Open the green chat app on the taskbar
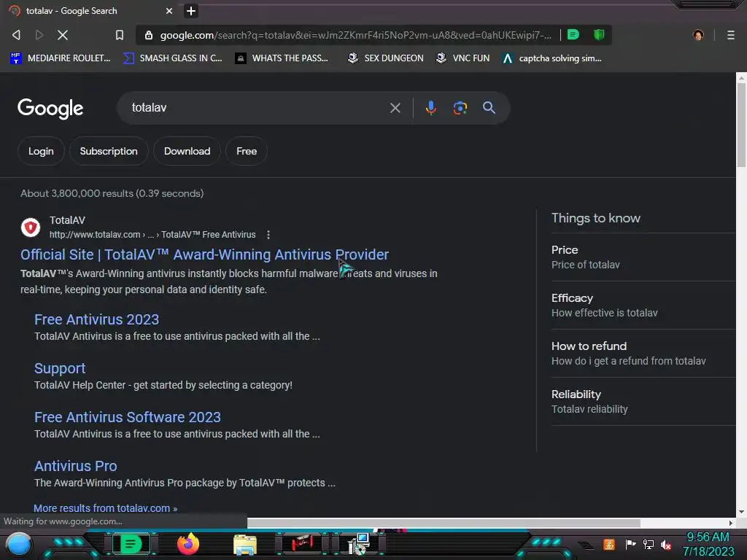The height and width of the screenshot is (560, 747). tap(131, 544)
